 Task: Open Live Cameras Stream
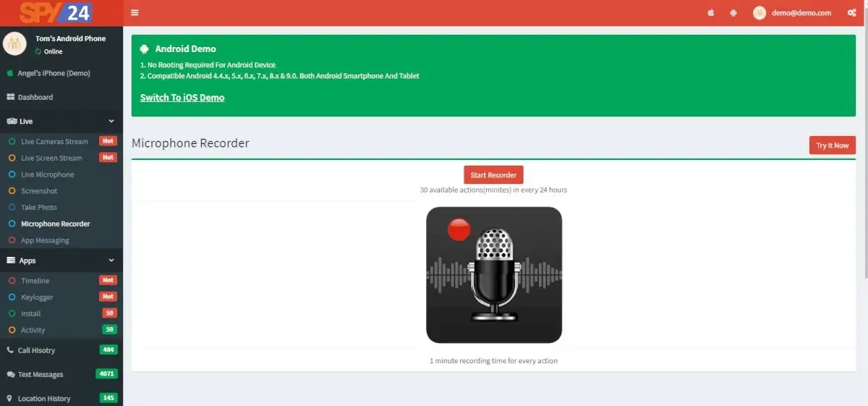pos(54,142)
